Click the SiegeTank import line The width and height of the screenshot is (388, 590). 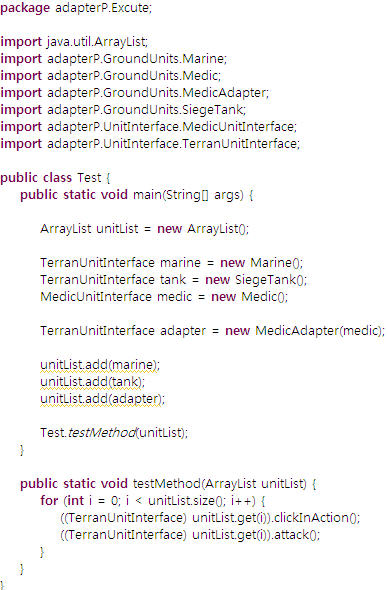tap(123, 109)
